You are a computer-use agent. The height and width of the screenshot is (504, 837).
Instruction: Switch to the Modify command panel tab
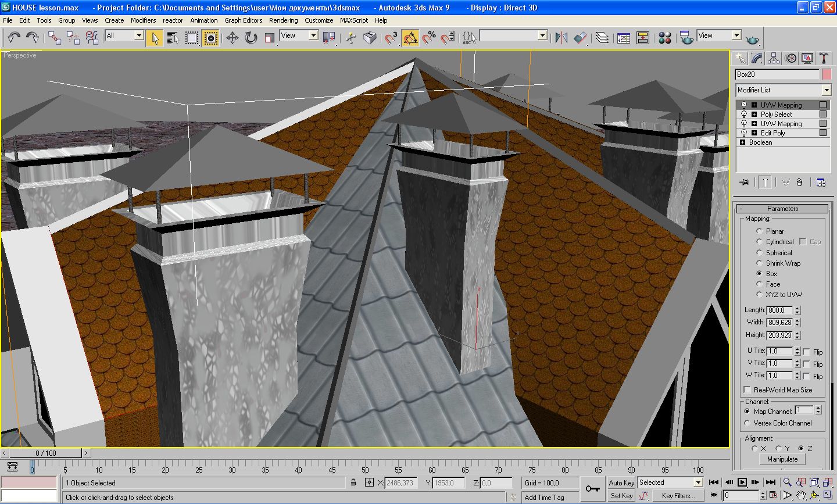pyautogui.click(x=757, y=58)
